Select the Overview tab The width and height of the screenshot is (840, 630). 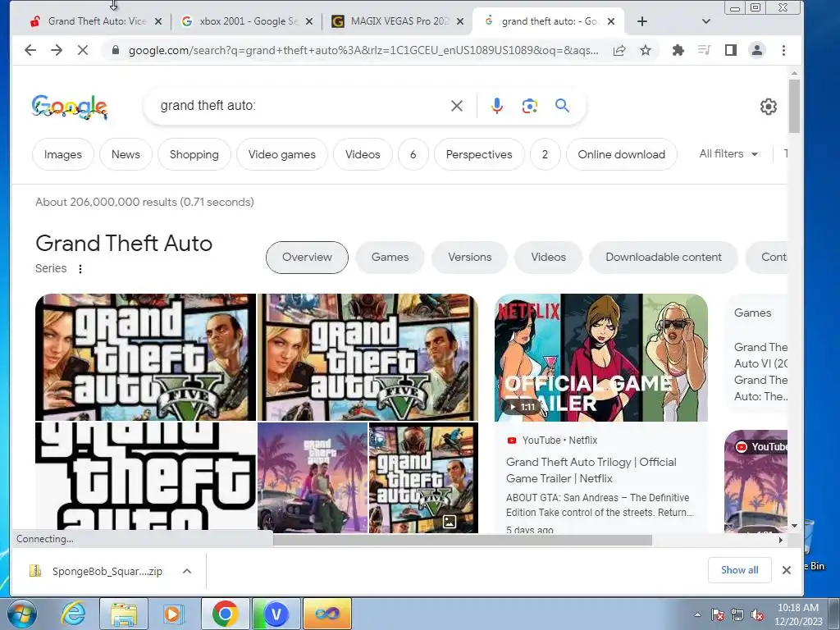tap(307, 257)
